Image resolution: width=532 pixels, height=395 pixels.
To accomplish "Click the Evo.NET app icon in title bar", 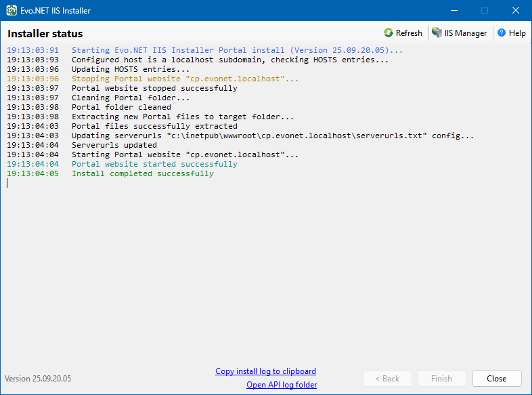I will 12,10.
